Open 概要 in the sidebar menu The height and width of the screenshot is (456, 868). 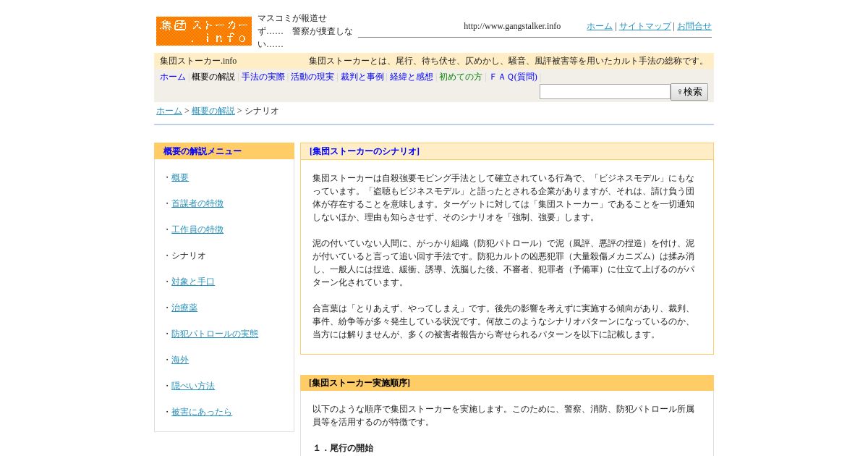tap(180, 177)
